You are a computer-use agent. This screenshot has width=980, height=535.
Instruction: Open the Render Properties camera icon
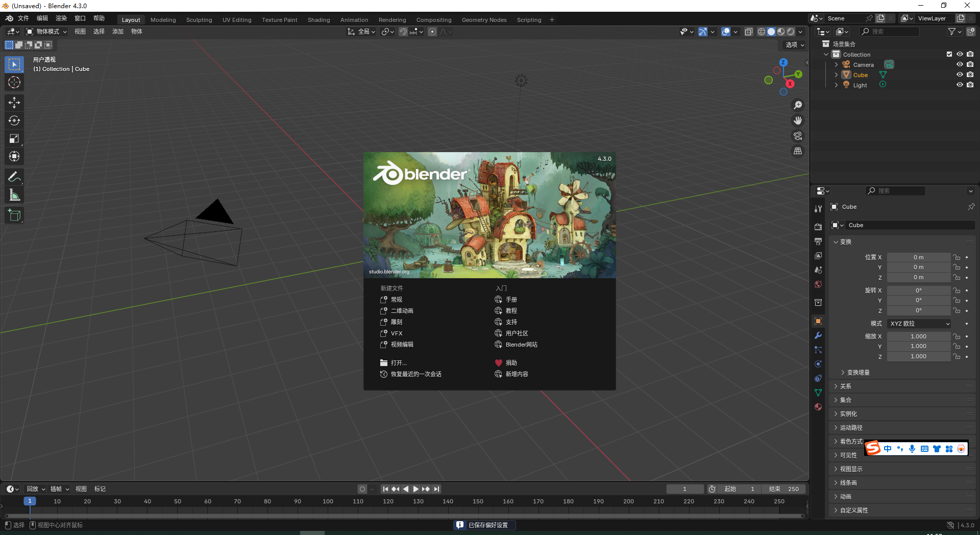pos(818,226)
